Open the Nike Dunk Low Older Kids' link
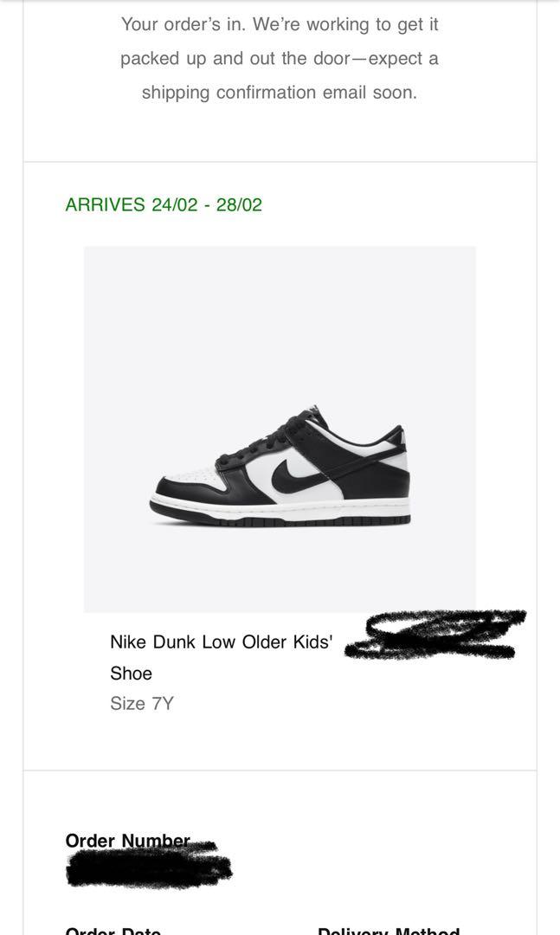Viewport: 560px width, 935px height. pos(221,642)
